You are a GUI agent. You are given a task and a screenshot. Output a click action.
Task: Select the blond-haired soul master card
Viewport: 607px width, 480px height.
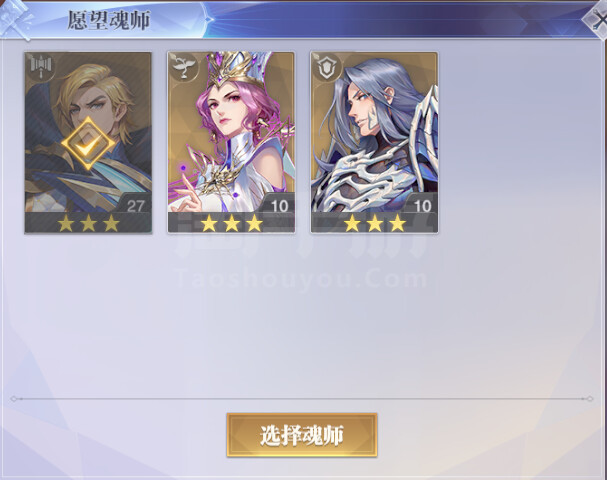tap(88, 142)
